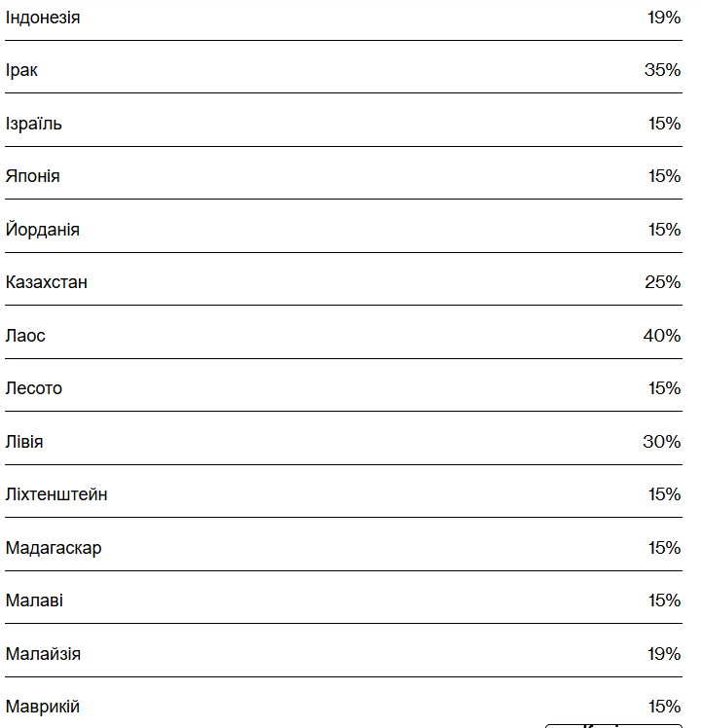This screenshot has width=701, height=728.
Task: Click the Казахстан row label
Action: coord(47,282)
